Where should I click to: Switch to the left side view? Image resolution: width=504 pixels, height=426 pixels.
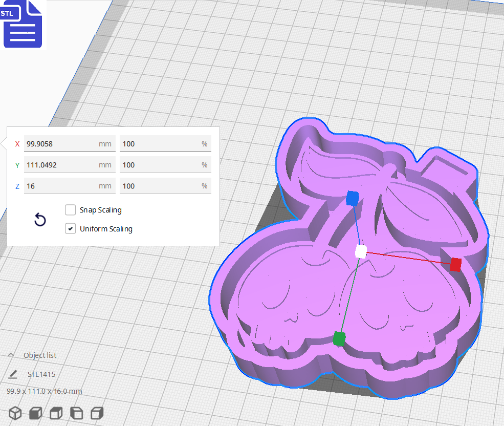pyautogui.click(x=76, y=413)
